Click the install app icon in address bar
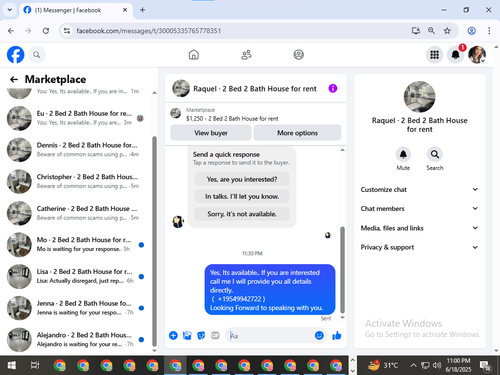 [x=415, y=31]
